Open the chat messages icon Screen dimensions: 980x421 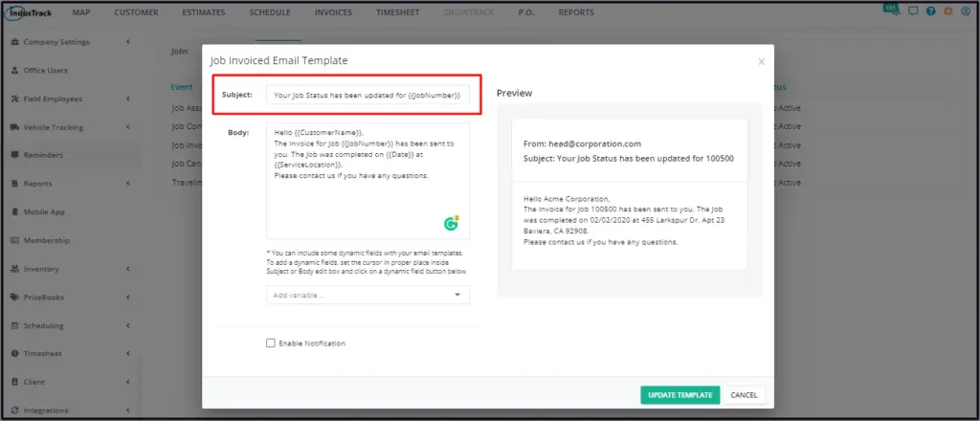(x=913, y=11)
